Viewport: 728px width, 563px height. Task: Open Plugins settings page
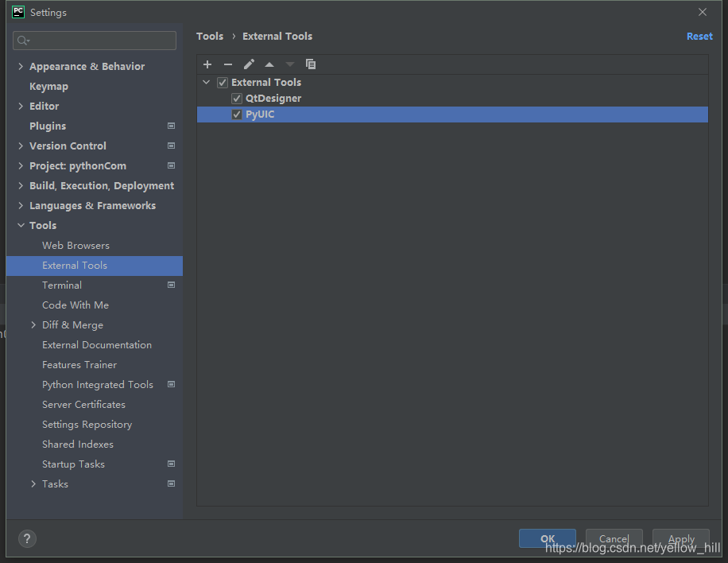pos(48,126)
